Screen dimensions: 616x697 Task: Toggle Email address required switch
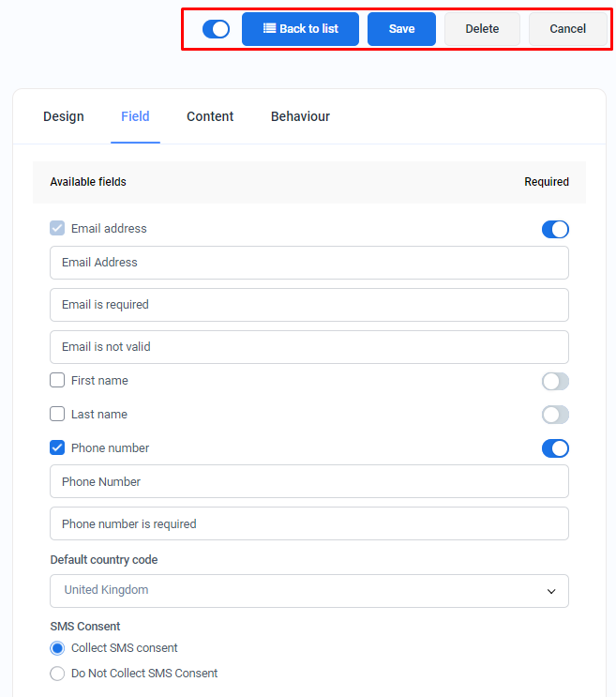555,230
